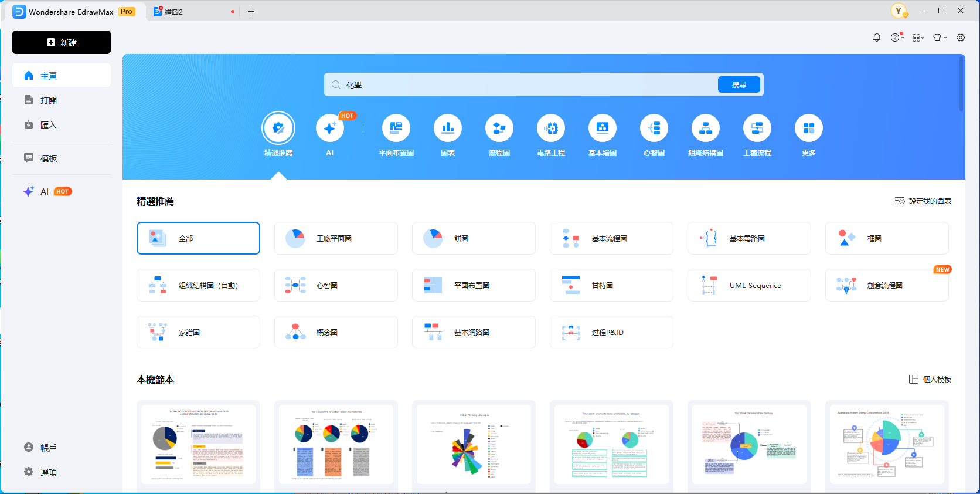Expand the apps grid dropdown
Screen dimensions: 980x494
coord(918,38)
